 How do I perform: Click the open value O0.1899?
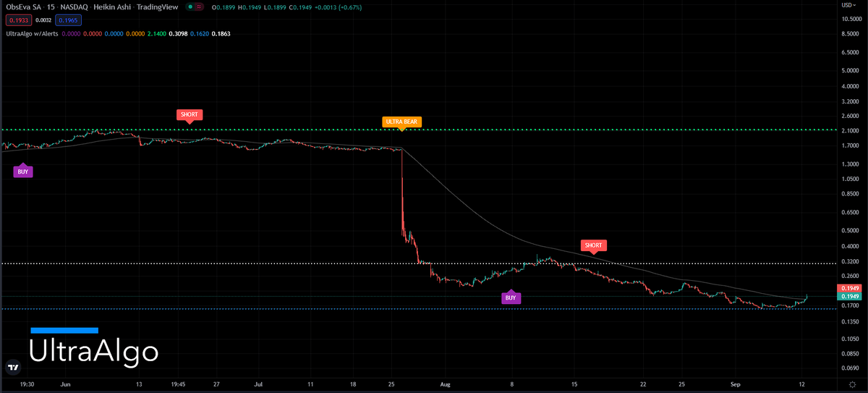point(224,7)
